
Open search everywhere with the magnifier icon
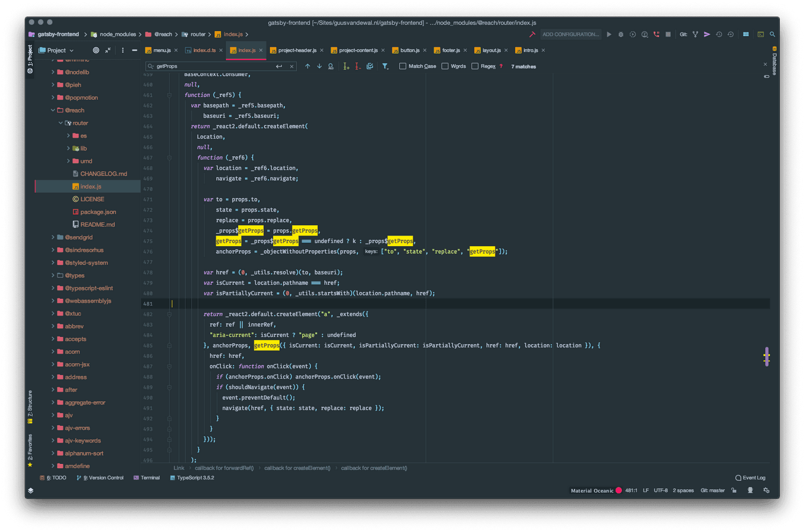point(772,34)
